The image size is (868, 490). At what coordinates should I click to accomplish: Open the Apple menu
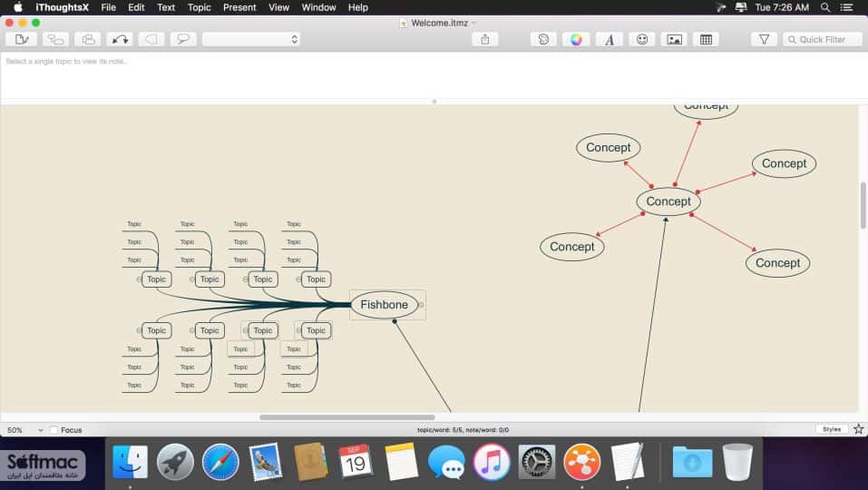[x=18, y=7]
